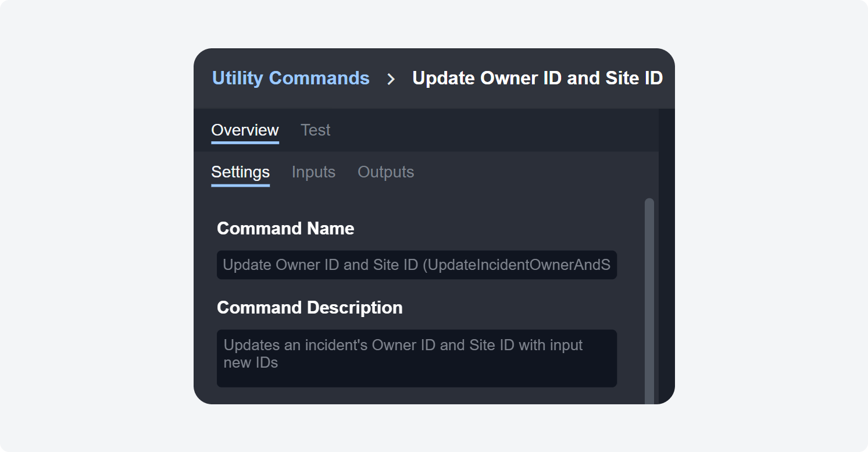
Task: Focus the Command Name text field
Action: coord(416,265)
